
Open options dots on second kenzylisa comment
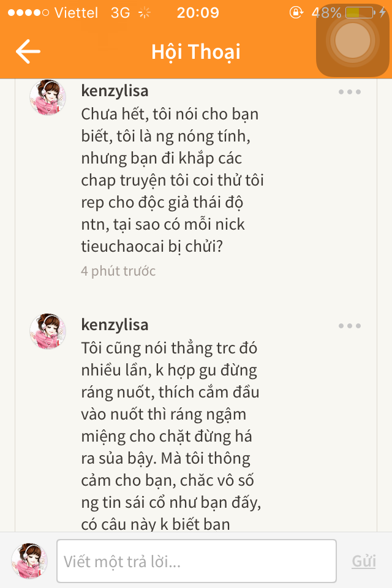coord(350,326)
